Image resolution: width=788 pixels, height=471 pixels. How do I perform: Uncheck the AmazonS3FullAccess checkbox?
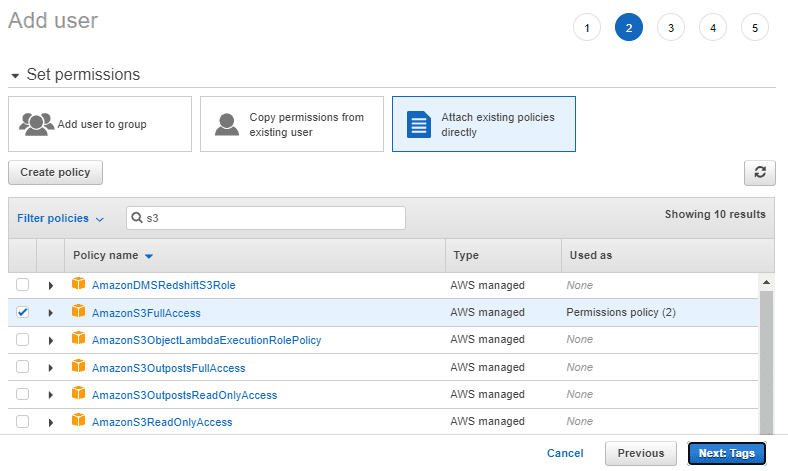pos(23,312)
